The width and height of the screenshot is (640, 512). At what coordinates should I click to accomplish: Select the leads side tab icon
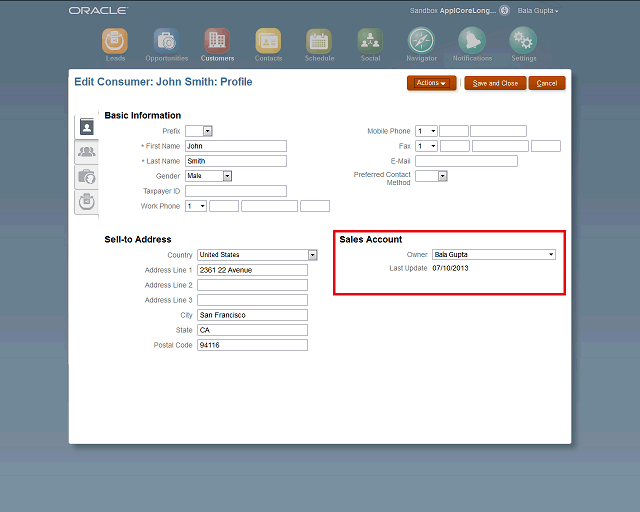point(87,202)
